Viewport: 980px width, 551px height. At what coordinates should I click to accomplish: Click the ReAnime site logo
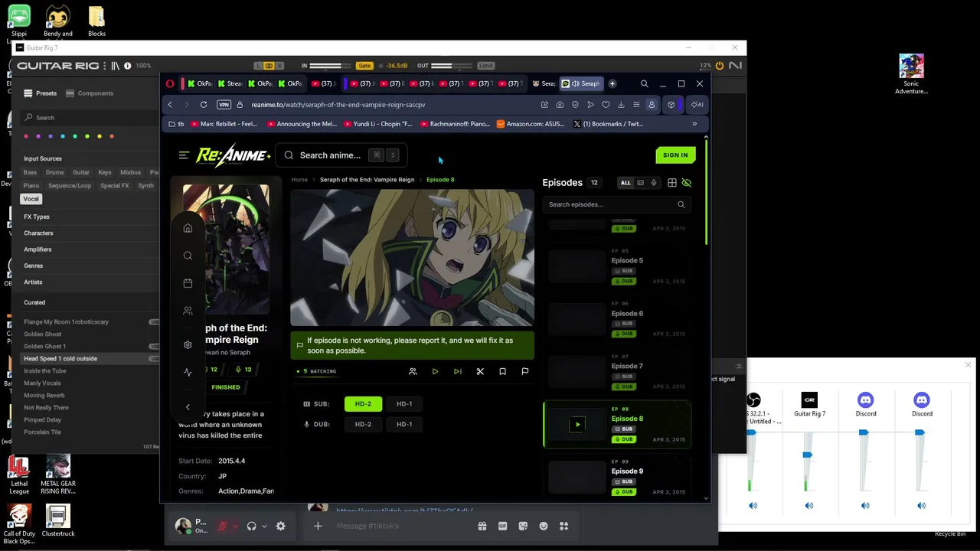tap(234, 155)
